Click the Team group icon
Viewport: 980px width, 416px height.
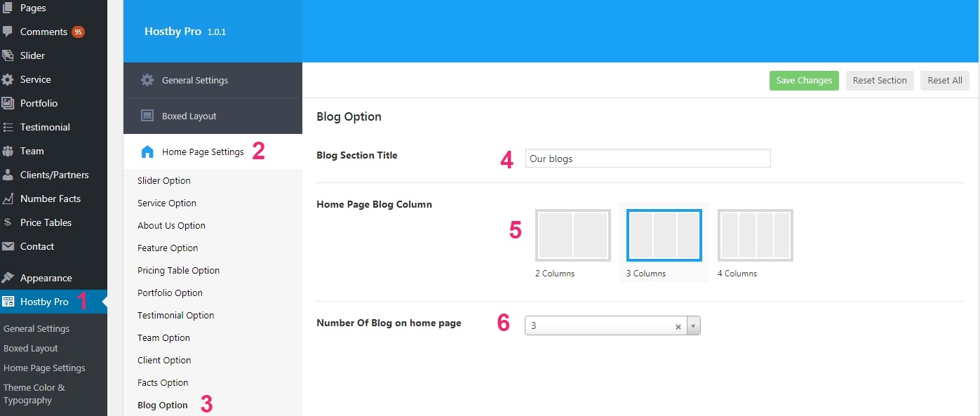(8, 151)
